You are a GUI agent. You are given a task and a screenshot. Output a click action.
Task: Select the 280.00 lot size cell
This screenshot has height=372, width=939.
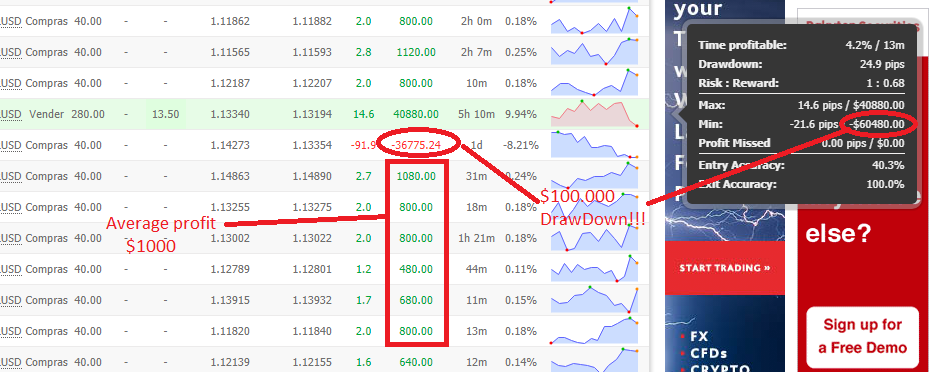click(x=87, y=114)
